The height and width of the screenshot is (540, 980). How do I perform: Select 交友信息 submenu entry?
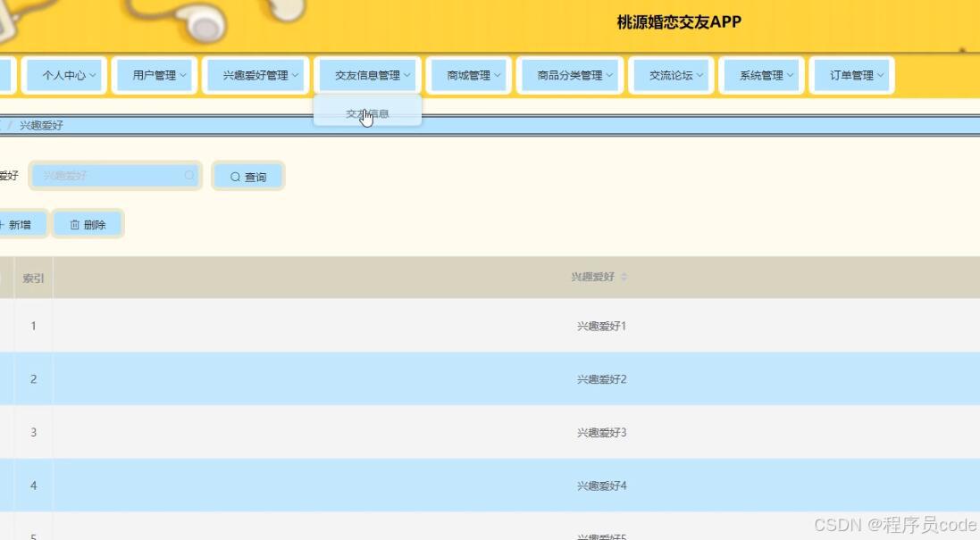coord(367,113)
